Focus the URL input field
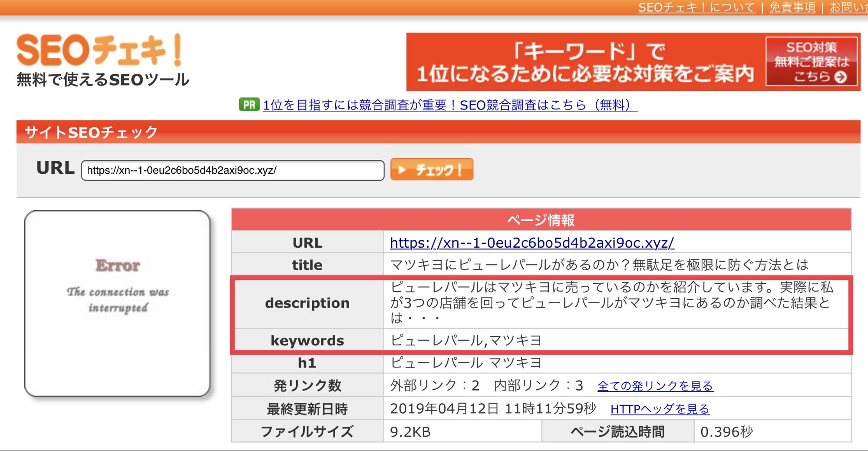 (x=233, y=170)
